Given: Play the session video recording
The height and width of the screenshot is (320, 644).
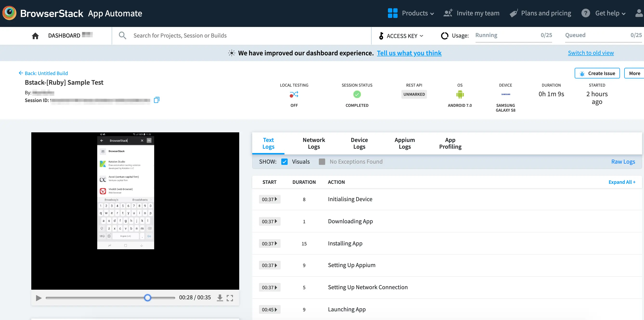Looking at the screenshot, I should pos(39,298).
